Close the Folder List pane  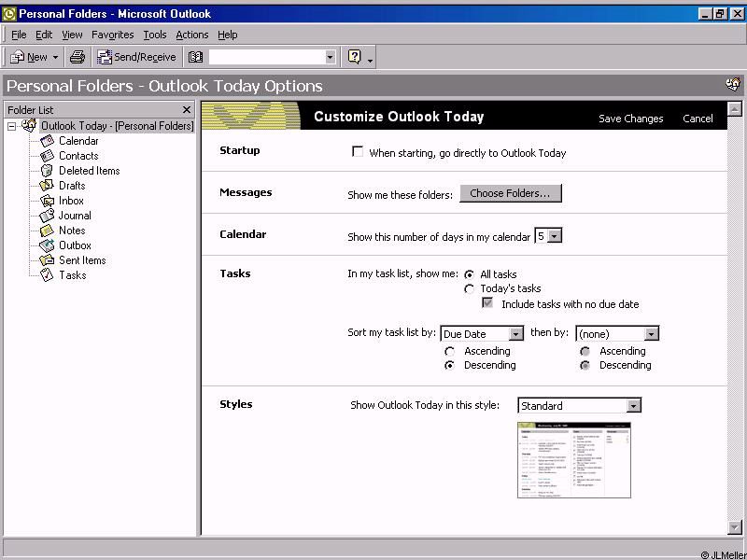pos(187,110)
